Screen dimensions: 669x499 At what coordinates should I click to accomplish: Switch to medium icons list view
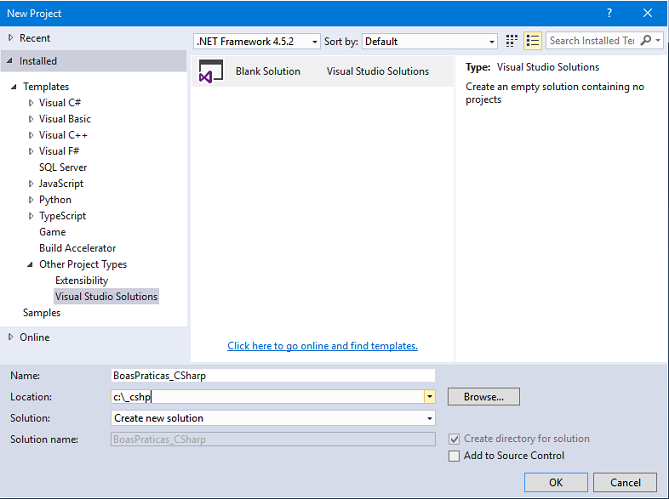tap(532, 41)
